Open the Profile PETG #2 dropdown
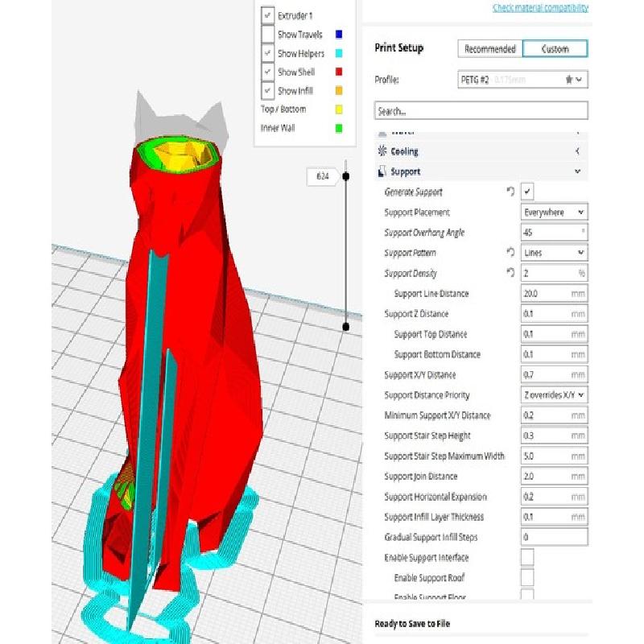Image resolution: width=644 pixels, height=644 pixels. (x=522, y=80)
